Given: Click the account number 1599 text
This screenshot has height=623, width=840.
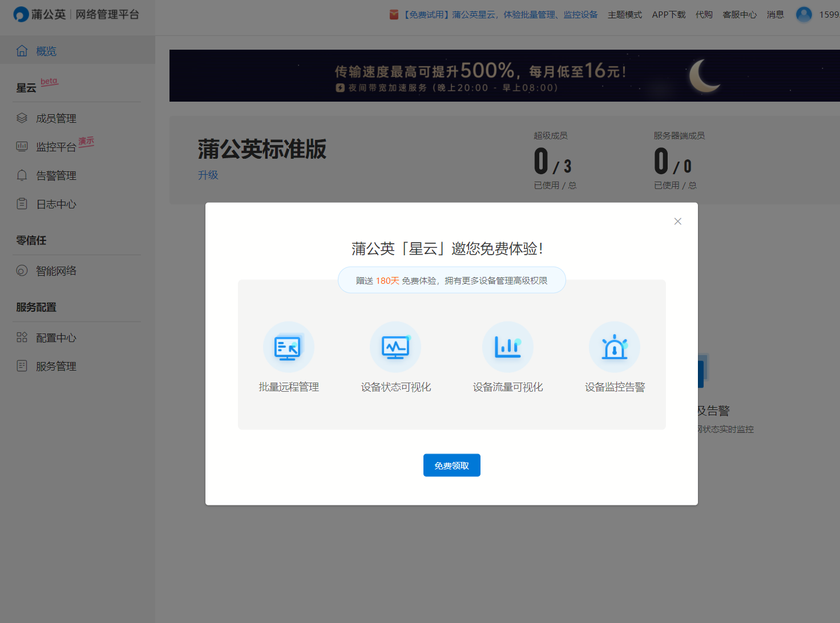Looking at the screenshot, I should pos(830,15).
